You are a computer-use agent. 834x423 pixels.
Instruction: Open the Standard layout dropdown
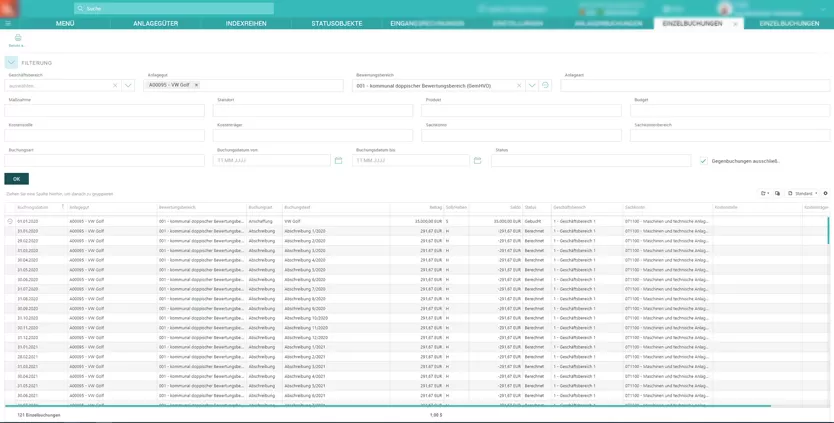803,194
